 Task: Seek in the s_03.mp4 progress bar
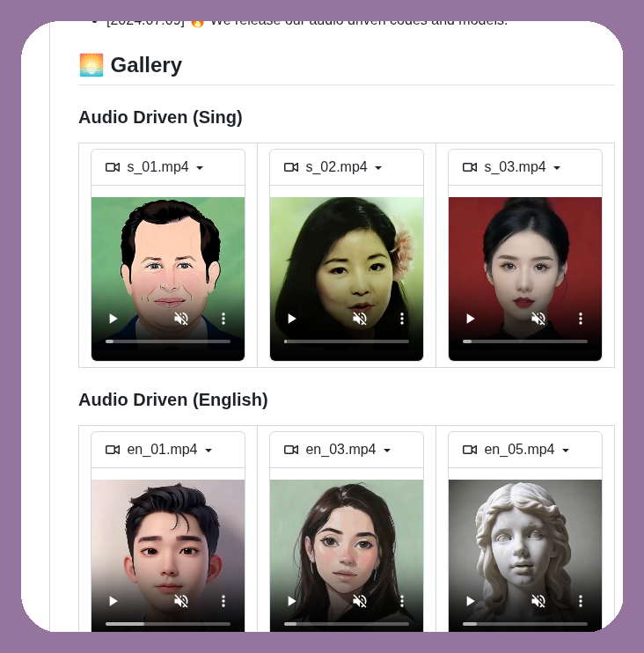tap(525, 341)
